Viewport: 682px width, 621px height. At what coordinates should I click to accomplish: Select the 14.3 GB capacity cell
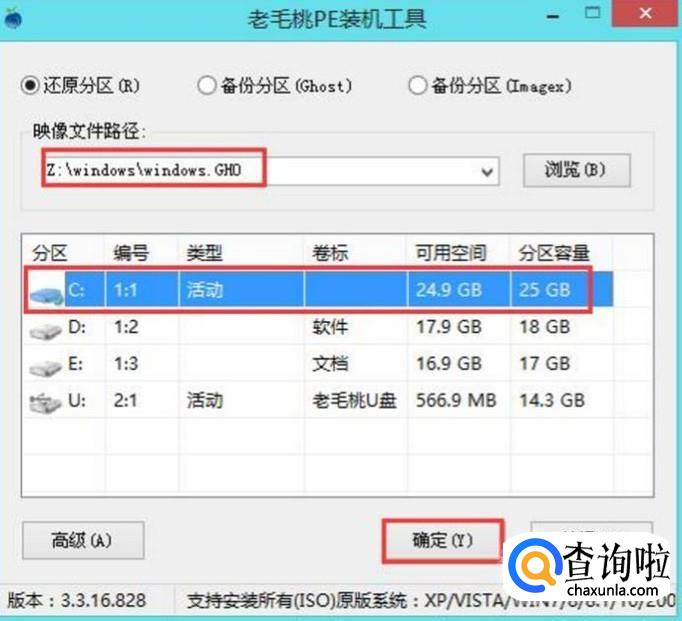(x=552, y=400)
